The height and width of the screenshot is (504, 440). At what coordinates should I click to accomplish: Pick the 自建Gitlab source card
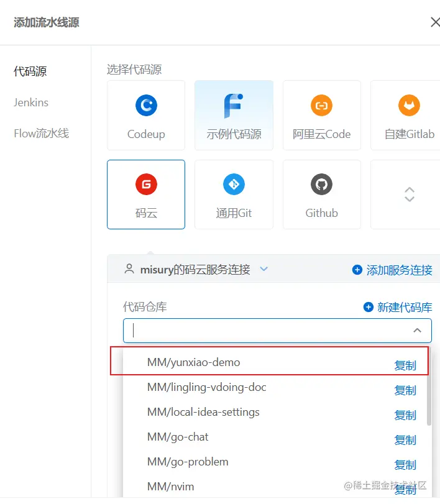click(x=406, y=115)
